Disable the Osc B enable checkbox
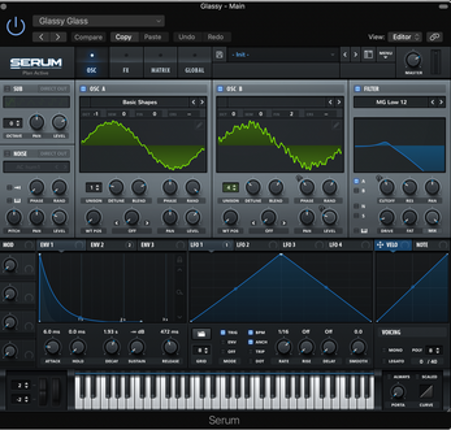This screenshot has height=430, width=451. tap(220, 89)
